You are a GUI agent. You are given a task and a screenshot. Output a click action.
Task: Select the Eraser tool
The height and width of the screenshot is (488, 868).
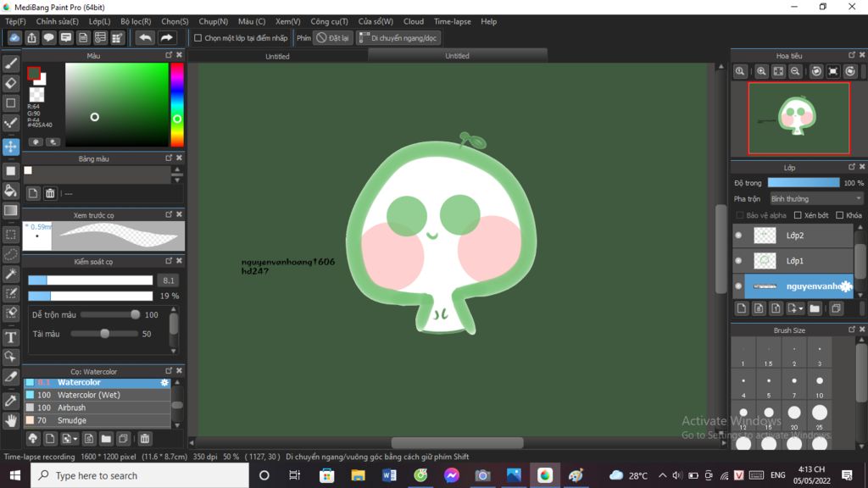click(x=10, y=83)
